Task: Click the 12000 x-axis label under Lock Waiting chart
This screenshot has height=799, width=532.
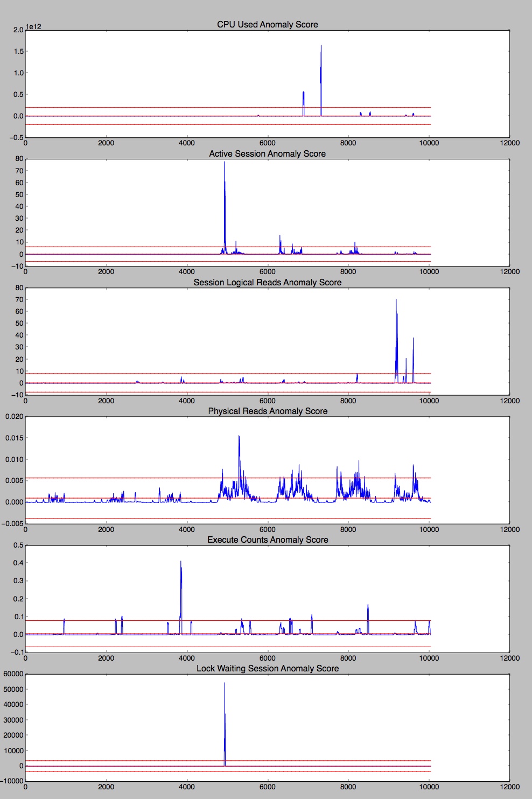Action: click(x=509, y=787)
